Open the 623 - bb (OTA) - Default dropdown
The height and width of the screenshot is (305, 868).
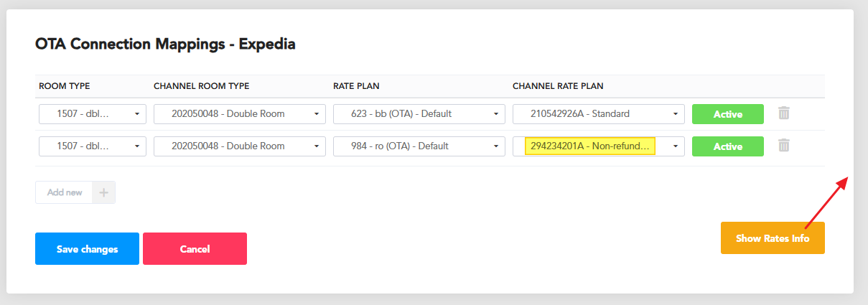coord(419,114)
